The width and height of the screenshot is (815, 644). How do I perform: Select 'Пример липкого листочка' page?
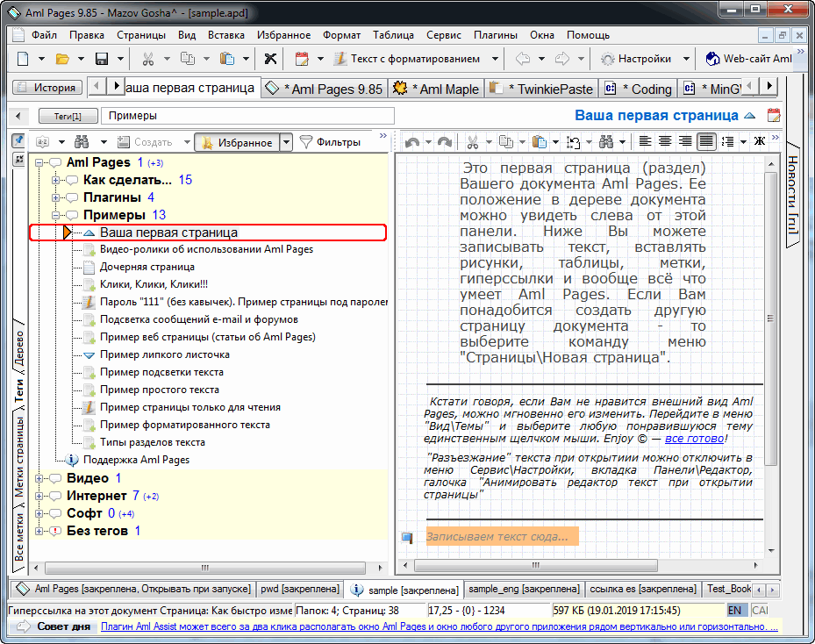point(165,354)
